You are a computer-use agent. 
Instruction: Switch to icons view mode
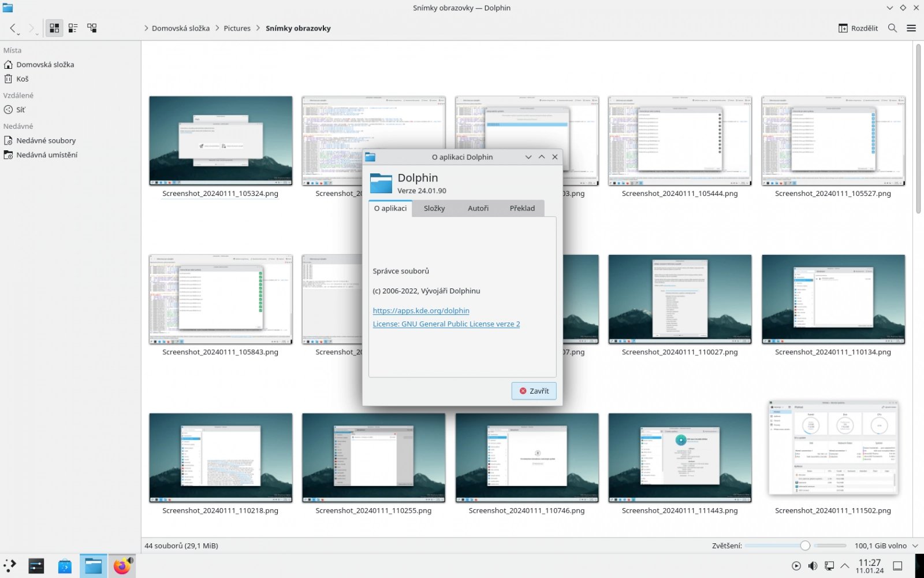54,28
